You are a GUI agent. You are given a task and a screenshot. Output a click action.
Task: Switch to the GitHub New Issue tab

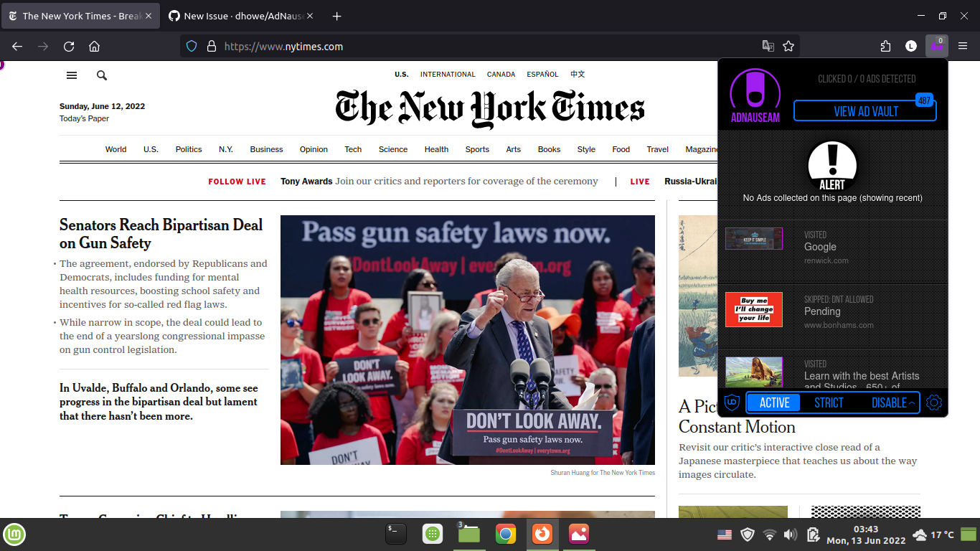tap(241, 15)
